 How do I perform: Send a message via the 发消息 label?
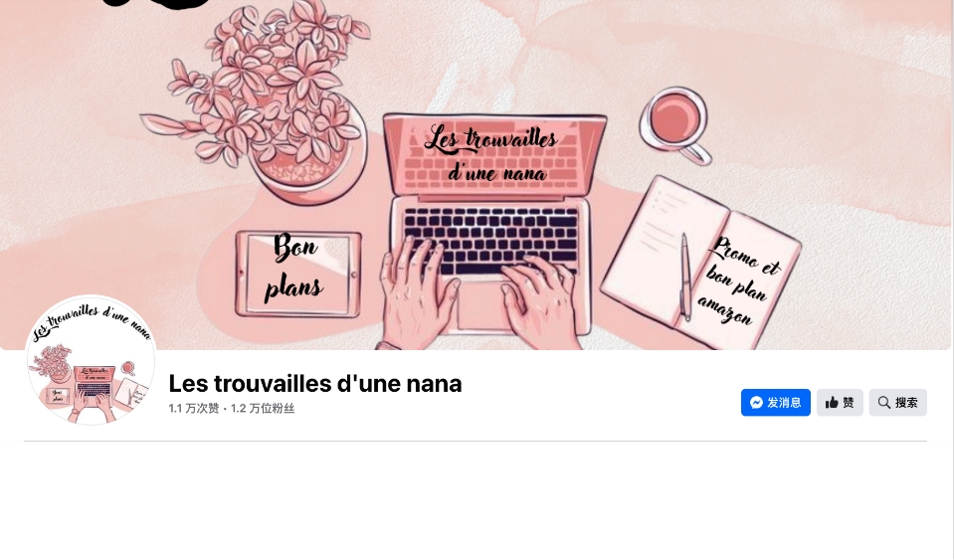point(784,403)
